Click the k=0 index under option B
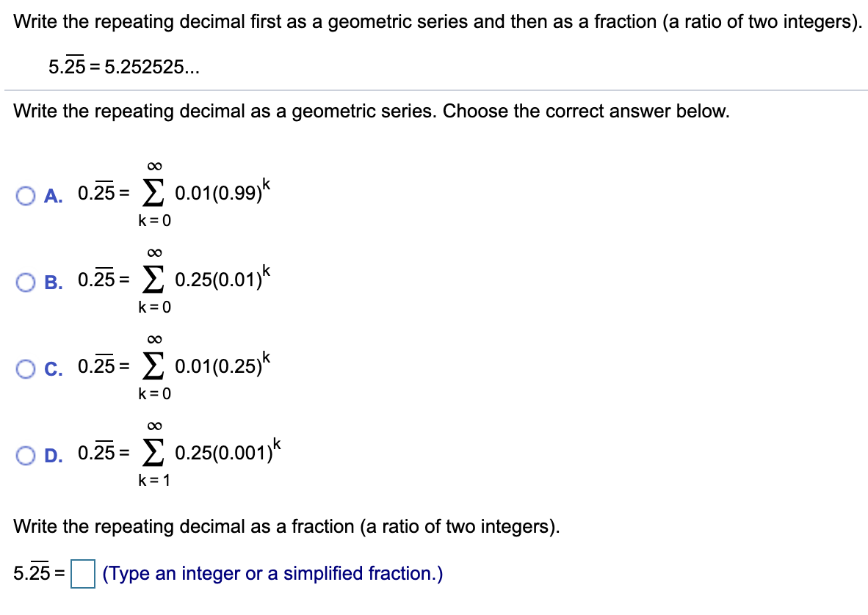 (153, 306)
